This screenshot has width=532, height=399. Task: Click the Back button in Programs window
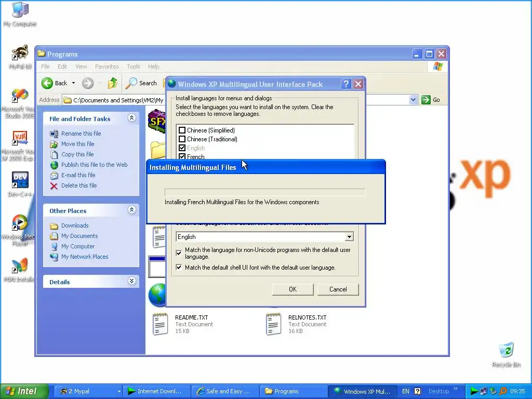coord(54,83)
